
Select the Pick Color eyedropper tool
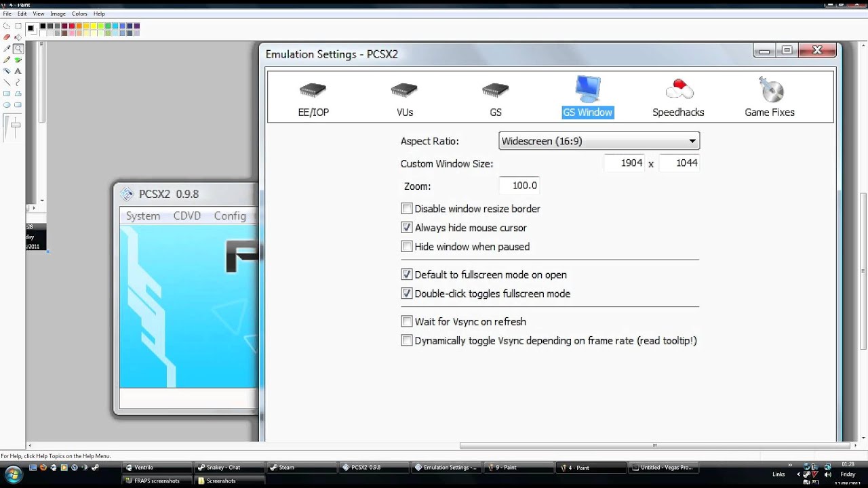pos(7,48)
